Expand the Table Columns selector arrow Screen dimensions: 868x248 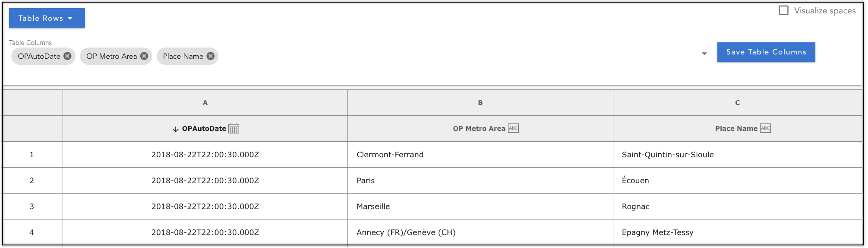click(x=704, y=54)
